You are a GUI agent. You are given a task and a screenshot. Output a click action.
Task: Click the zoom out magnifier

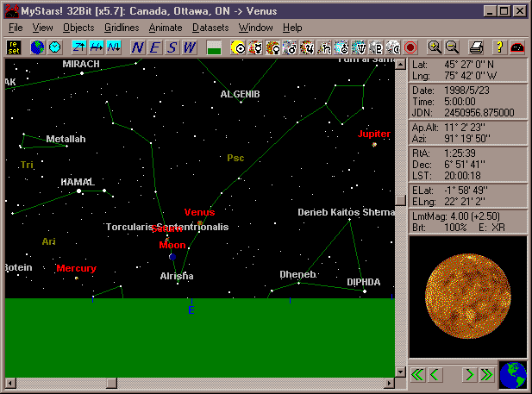pos(452,47)
